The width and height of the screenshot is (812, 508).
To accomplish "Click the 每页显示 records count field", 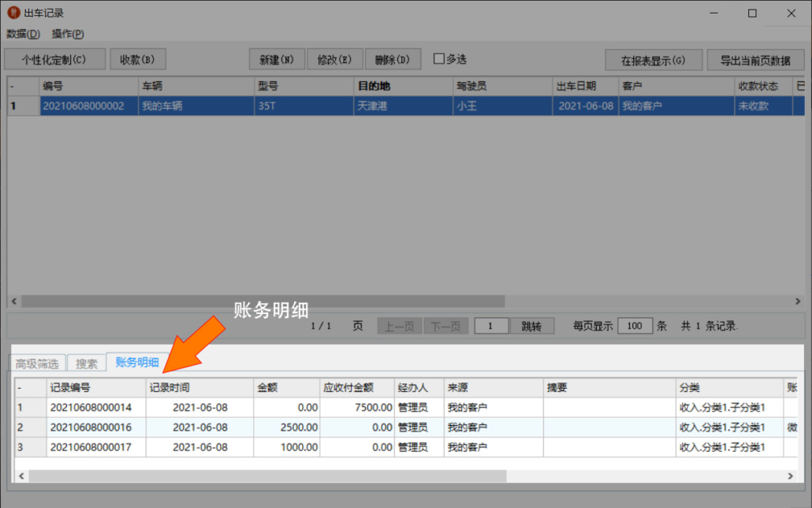I will click(635, 326).
